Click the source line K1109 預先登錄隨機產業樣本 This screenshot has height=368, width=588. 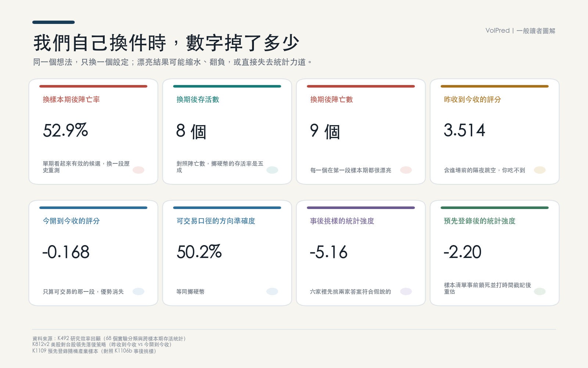(x=95, y=351)
